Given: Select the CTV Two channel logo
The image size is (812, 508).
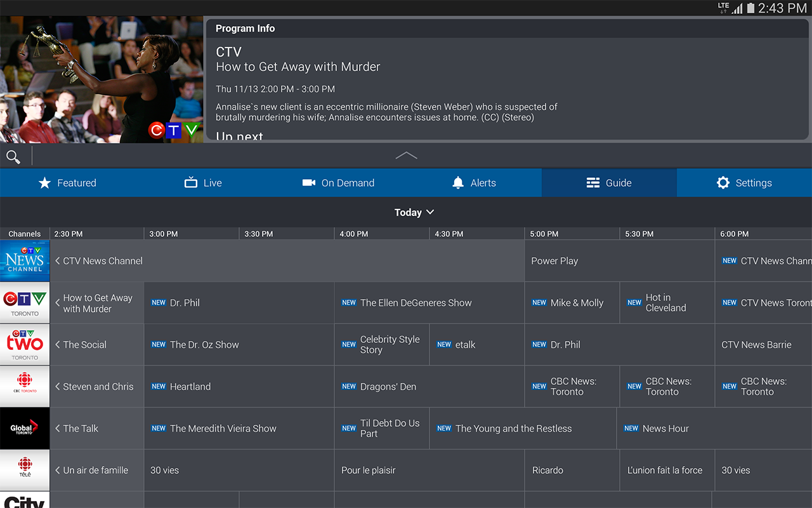Looking at the screenshot, I should (x=24, y=344).
